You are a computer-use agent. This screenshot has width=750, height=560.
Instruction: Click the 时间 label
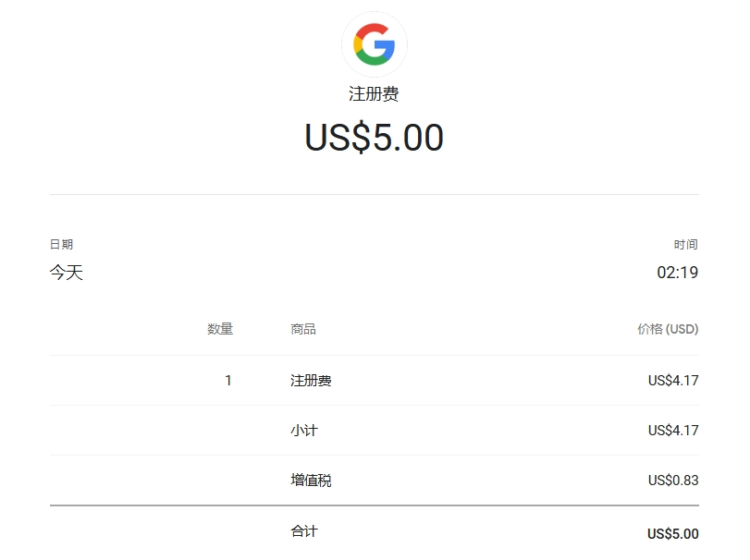685,245
